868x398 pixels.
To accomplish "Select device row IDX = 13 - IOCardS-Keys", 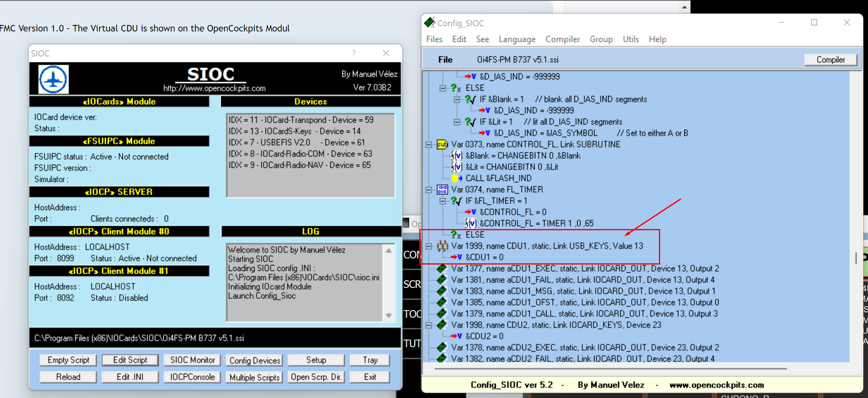I will [294, 131].
